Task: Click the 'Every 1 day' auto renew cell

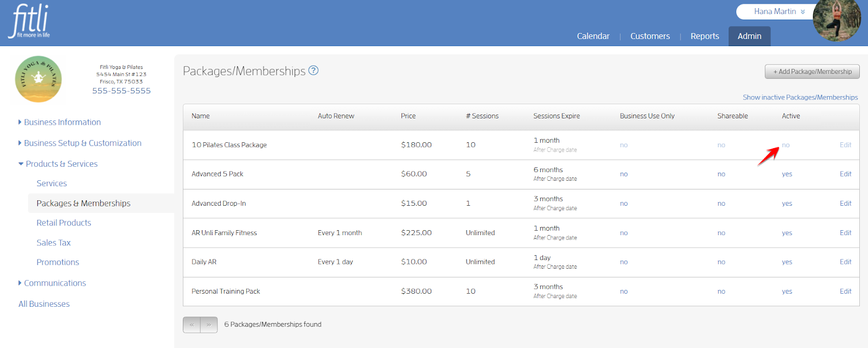Action: (x=335, y=262)
